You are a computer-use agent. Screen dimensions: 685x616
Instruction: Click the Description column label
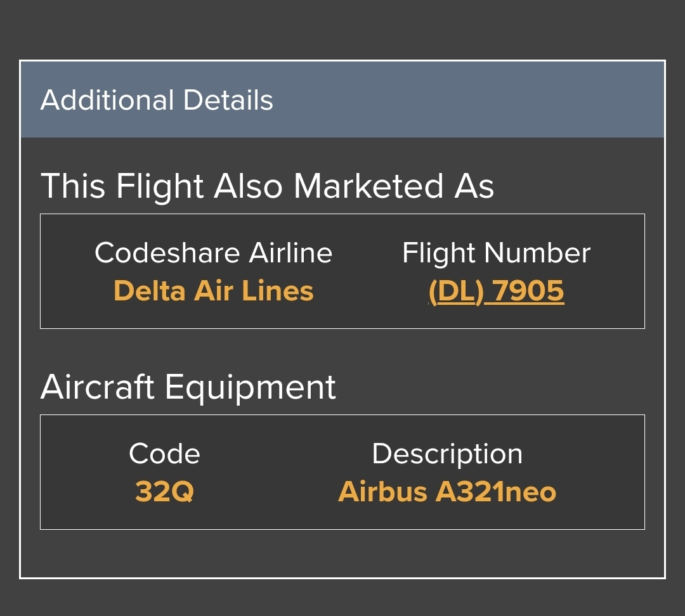447,454
